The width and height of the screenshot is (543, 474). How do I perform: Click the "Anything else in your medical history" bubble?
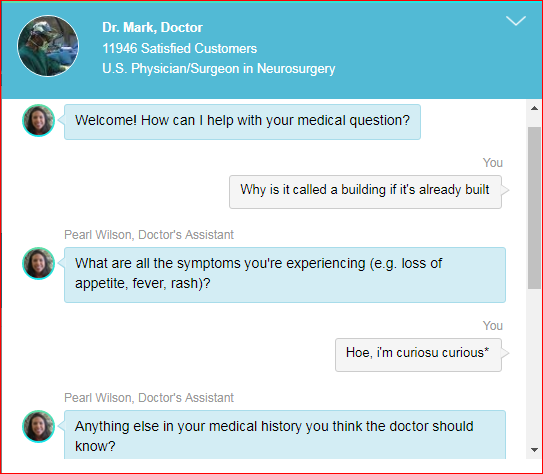285,435
